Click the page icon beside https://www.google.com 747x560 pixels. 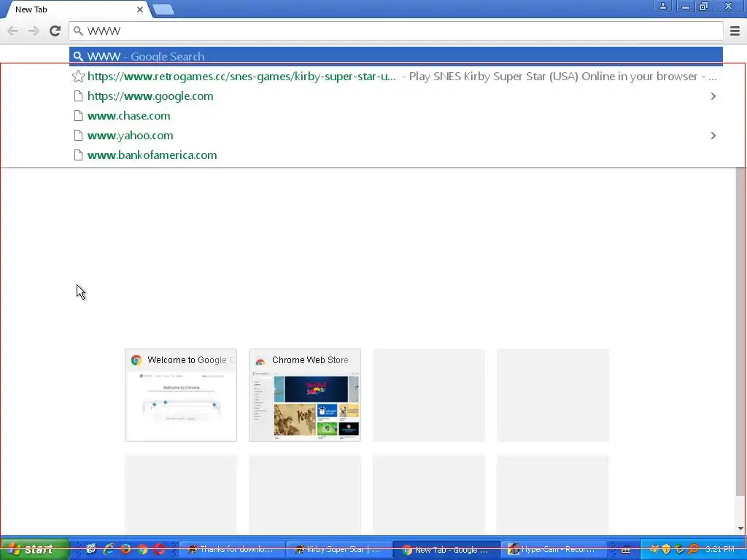(78, 96)
